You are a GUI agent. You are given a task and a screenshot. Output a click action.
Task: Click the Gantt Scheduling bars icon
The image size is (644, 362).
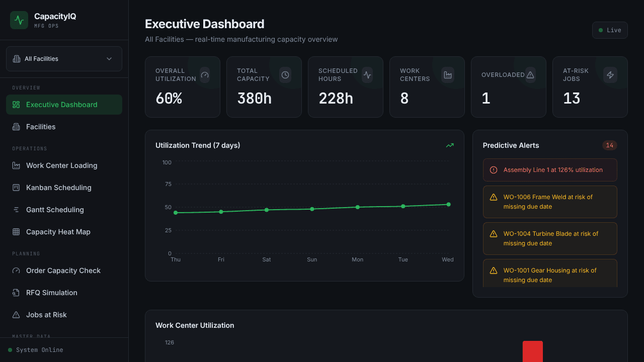tap(16, 210)
